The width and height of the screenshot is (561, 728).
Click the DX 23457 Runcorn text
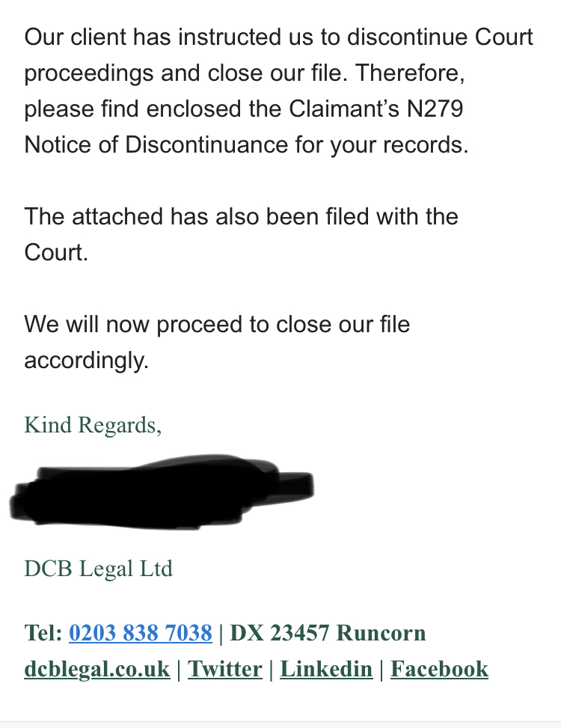[328, 633]
